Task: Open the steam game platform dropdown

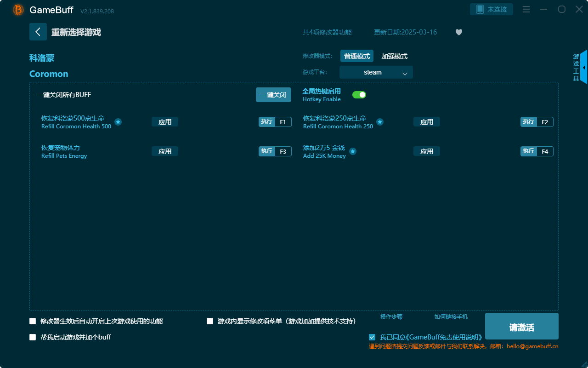Action: [x=376, y=72]
